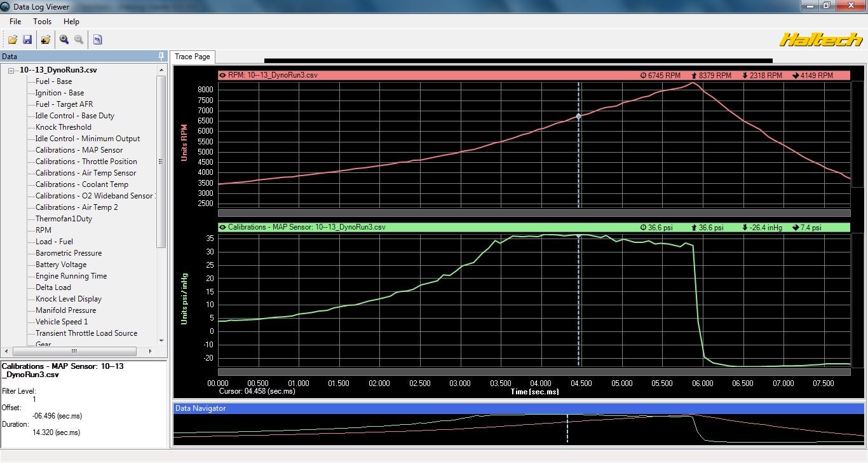Click the trace page document icon in toolbar
This screenshot has height=463, width=868.
click(97, 39)
